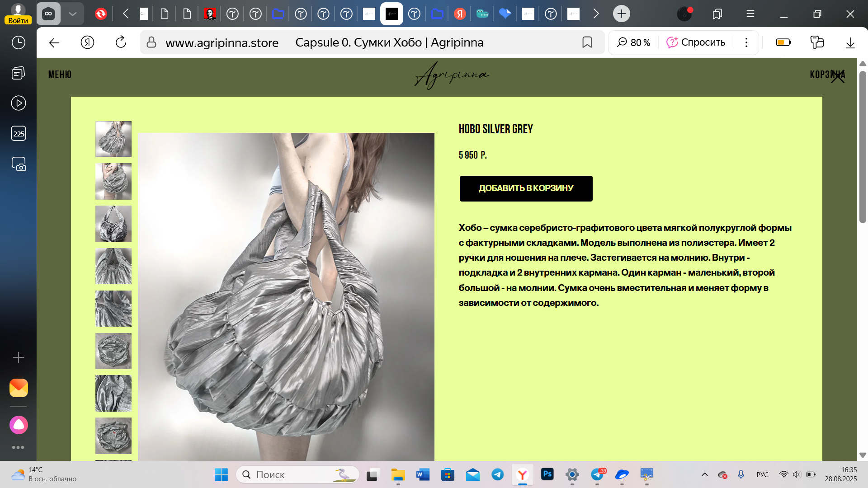The width and height of the screenshot is (868, 488).
Task: Click the page vertical scrollbar thumb
Action: point(863,147)
